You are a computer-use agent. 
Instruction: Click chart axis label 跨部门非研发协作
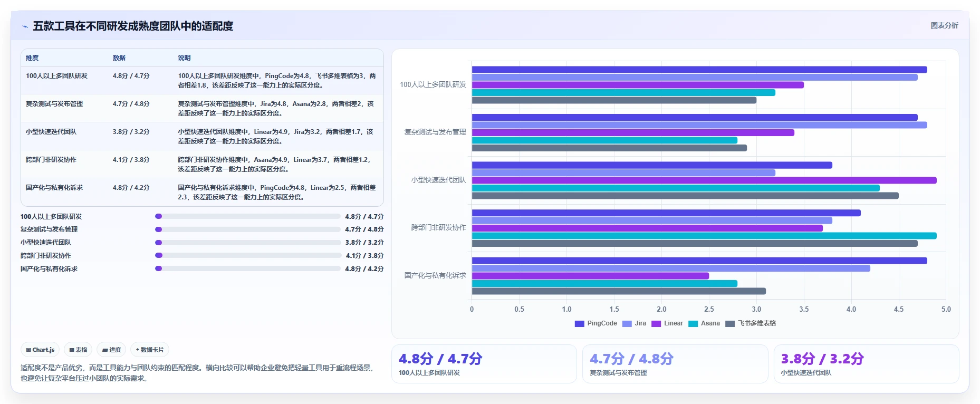[x=439, y=227]
